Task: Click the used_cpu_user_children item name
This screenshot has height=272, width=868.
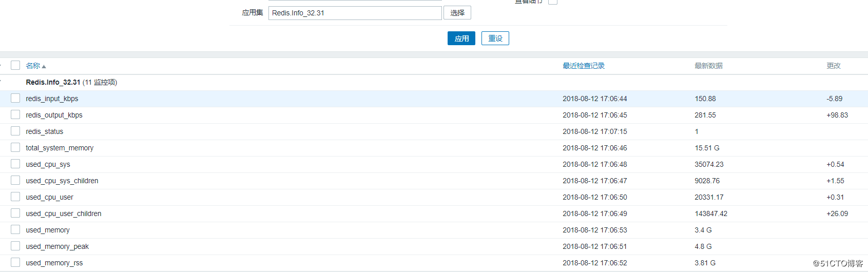Action: pyautogui.click(x=64, y=213)
